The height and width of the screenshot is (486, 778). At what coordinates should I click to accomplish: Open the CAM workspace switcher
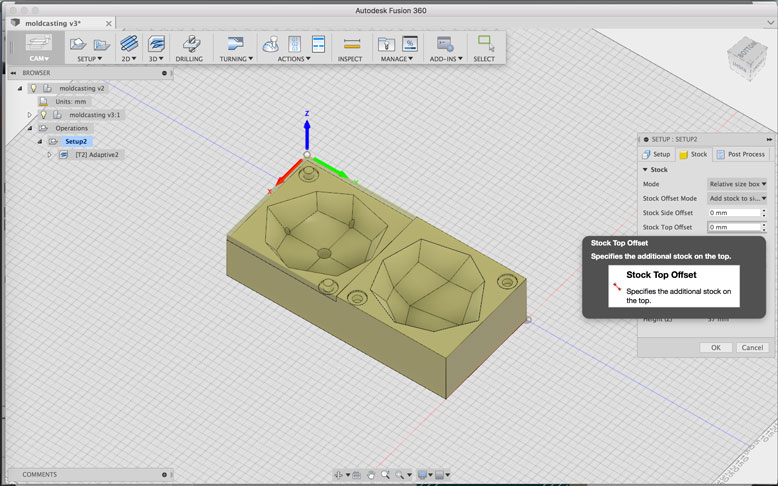[39, 48]
